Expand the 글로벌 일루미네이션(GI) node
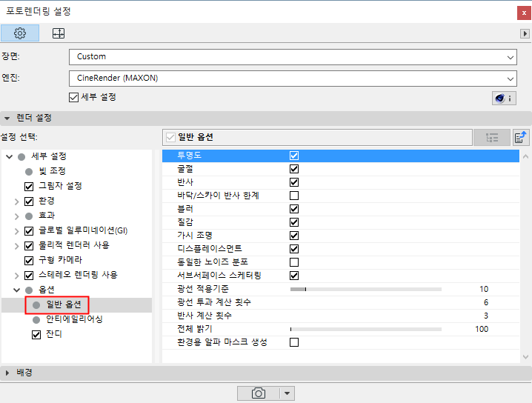Image resolution: width=532 pixels, height=403 pixels. coord(16,231)
